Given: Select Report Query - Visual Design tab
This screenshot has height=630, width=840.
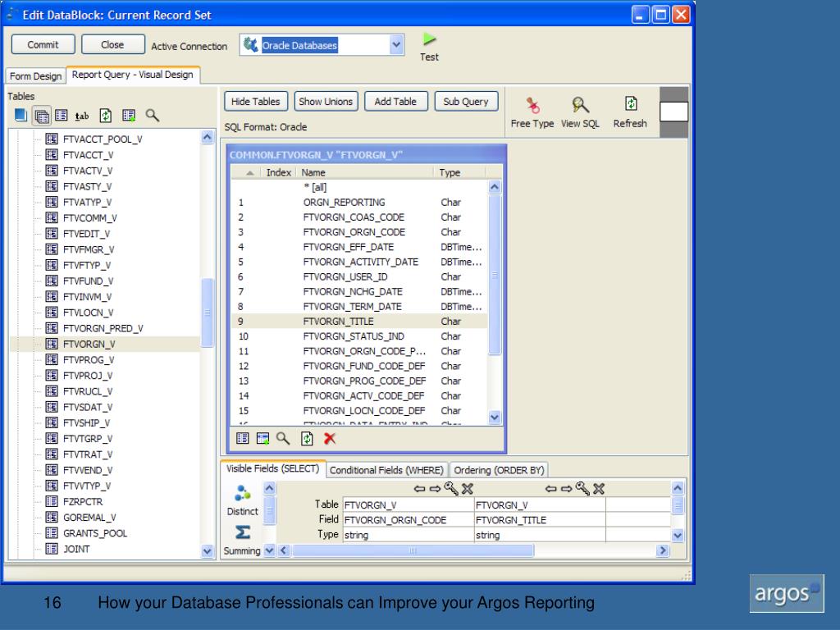Looking at the screenshot, I should 132,75.
